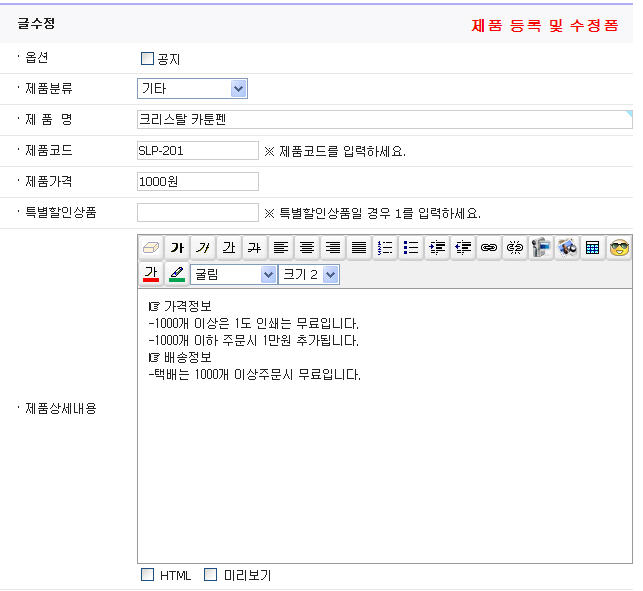
Task: Click the eraser remove-formatting icon
Action: pyautogui.click(x=151, y=248)
